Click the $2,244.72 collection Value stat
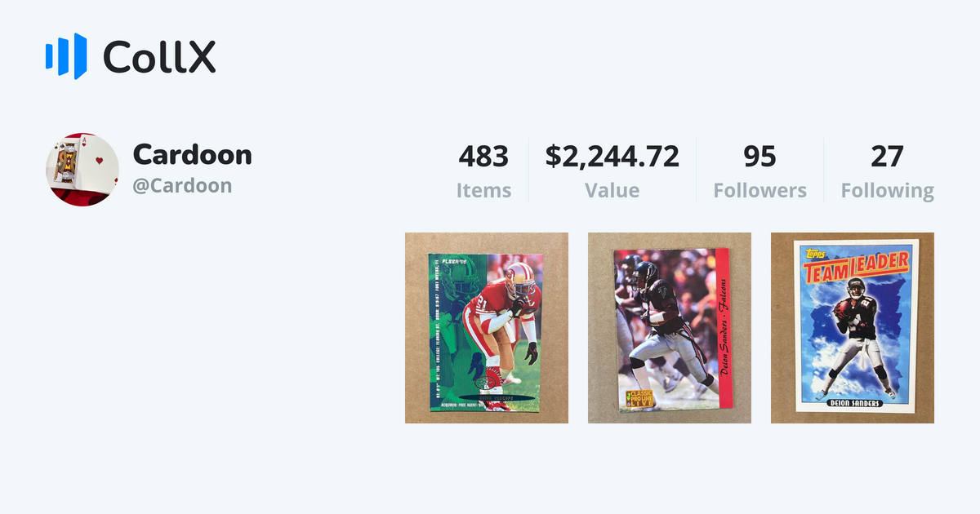 (612, 156)
